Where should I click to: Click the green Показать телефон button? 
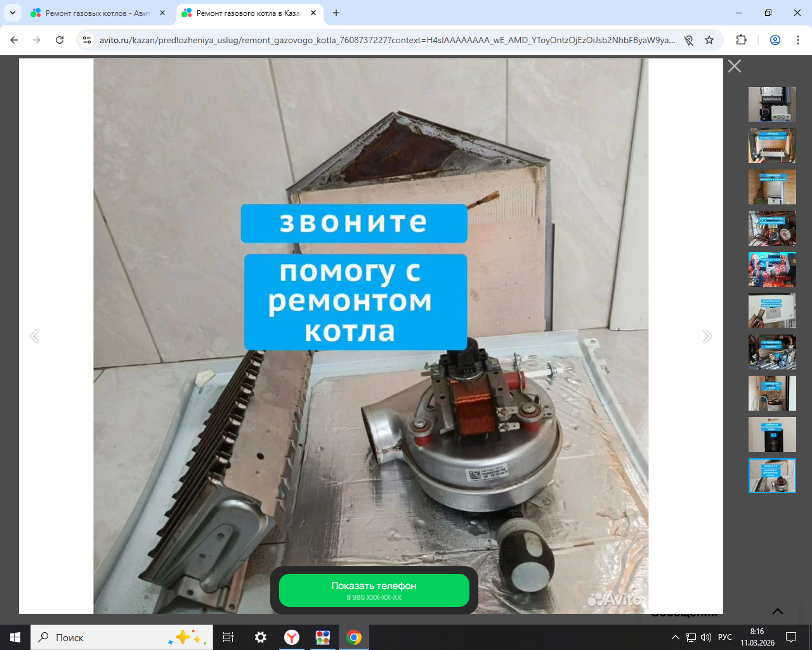pos(374,590)
